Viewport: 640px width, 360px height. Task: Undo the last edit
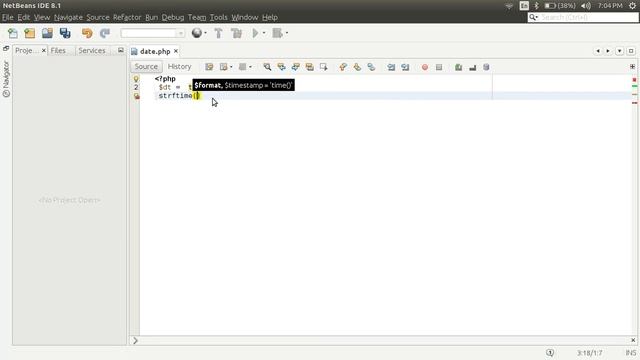[x=87, y=33]
